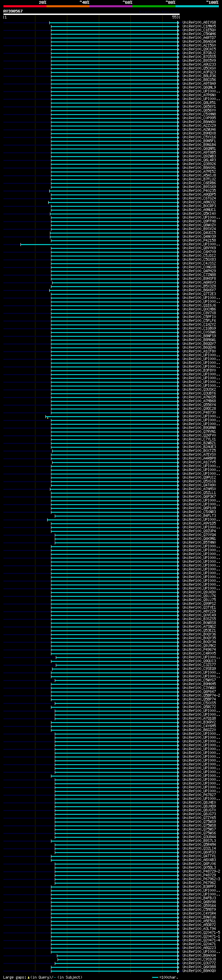The image size is (222, 980).
Task: Click hit label UniRef100_Q99PS2
Action: click(x=199, y=604)
